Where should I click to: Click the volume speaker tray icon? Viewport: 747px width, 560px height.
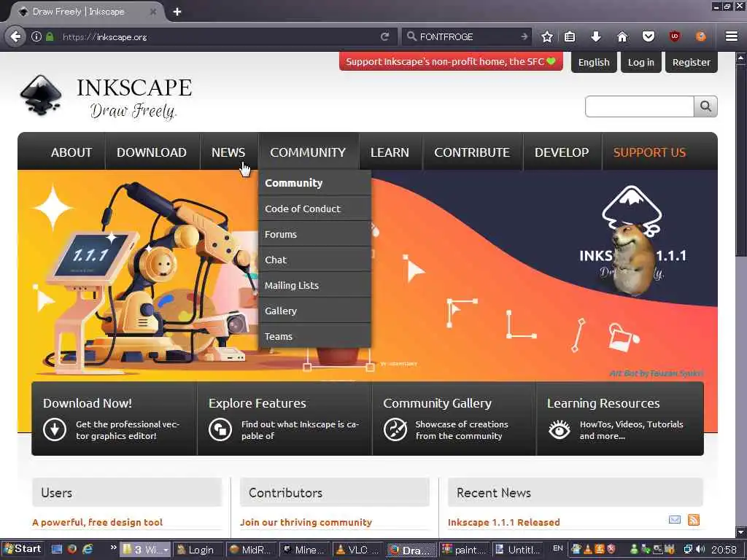click(x=701, y=550)
